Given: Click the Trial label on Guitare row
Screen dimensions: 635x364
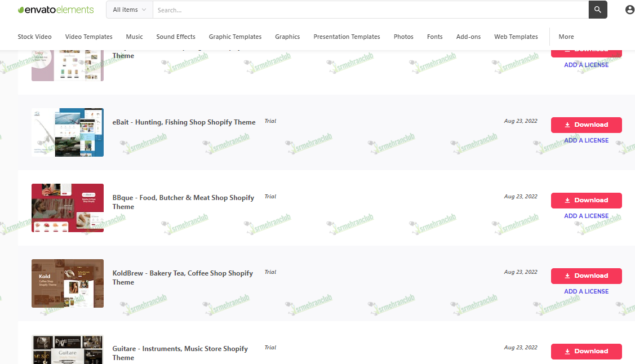Looking at the screenshot, I should [270, 348].
